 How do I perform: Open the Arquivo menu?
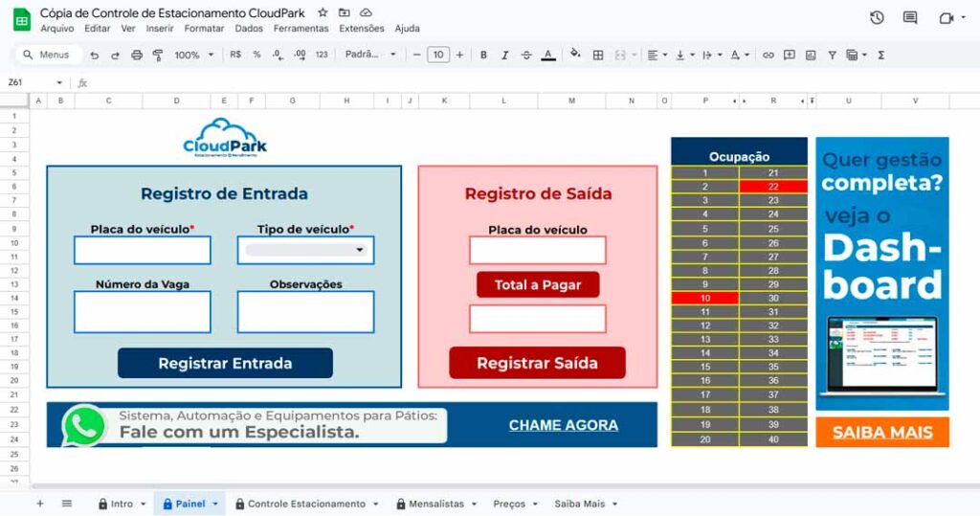point(56,28)
